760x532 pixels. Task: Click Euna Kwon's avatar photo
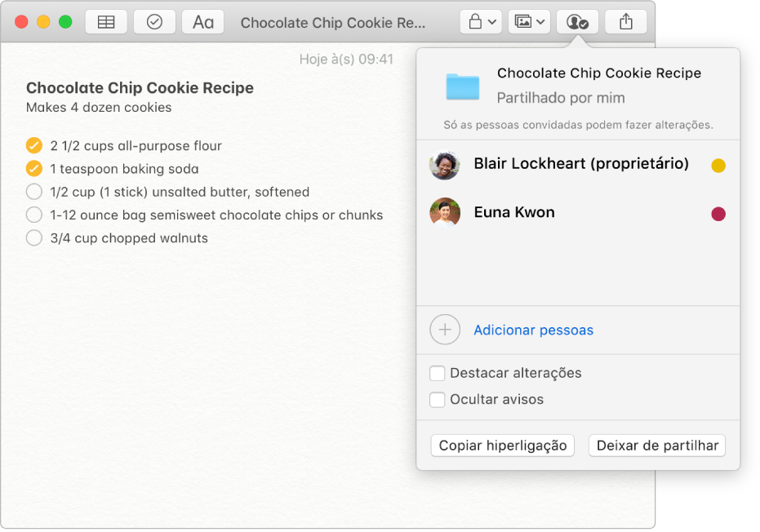[x=445, y=213]
